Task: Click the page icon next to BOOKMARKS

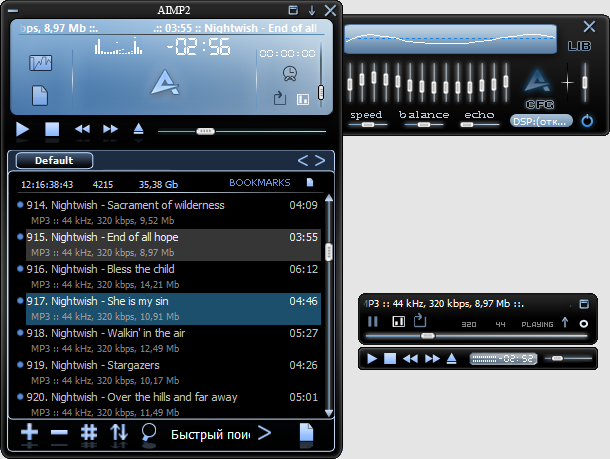Action: click(x=310, y=182)
